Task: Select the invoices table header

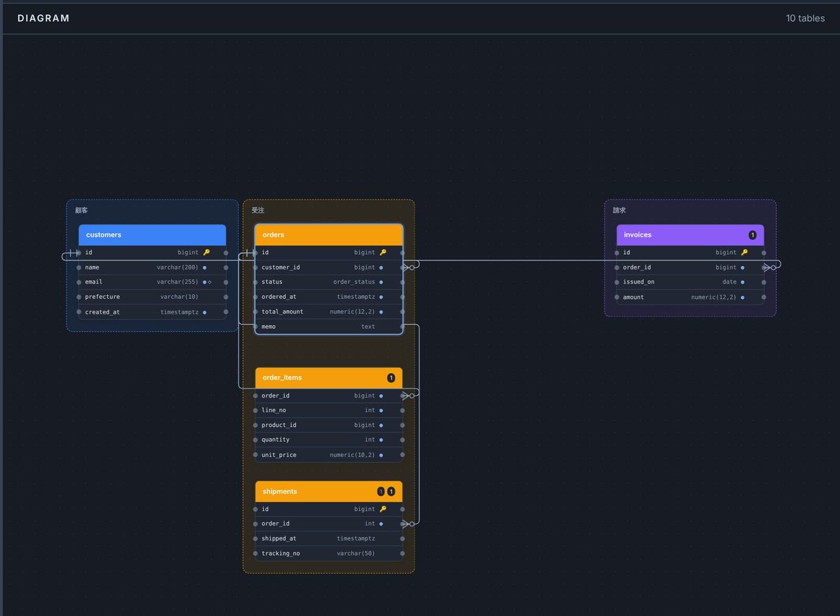Action: coord(690,234)
